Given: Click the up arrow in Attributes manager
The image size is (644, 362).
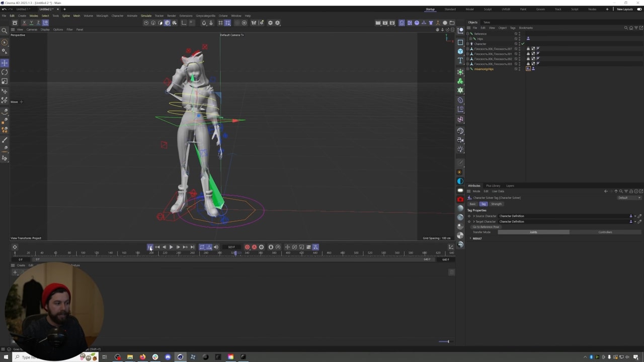Looking at the screenshot, I should [616, 191].
